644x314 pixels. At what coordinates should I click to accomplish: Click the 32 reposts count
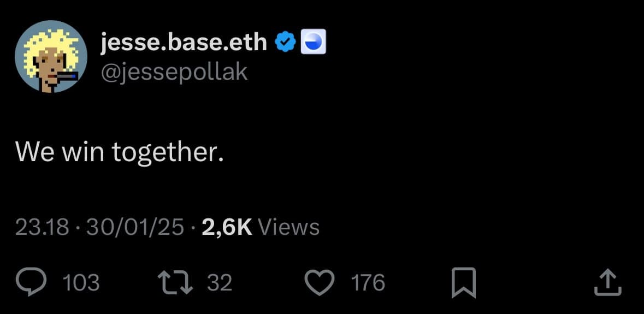click(x=220, y=283)
